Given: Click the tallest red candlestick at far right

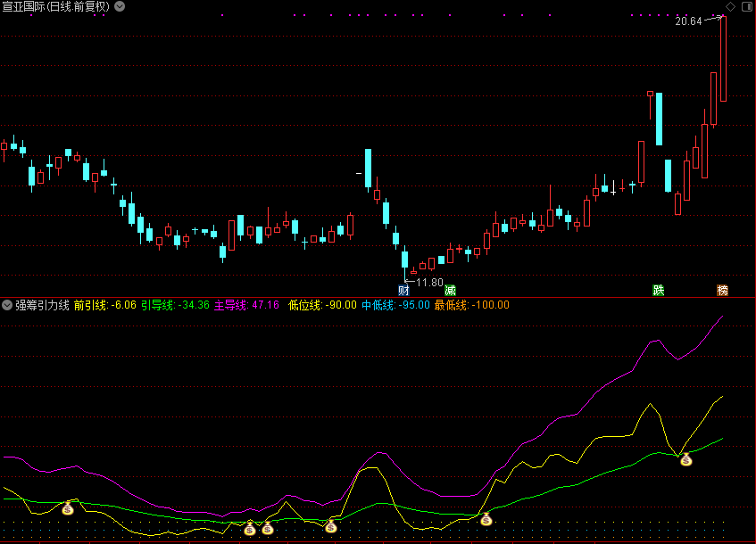Looking at the screenshot, I should [x=723, y=59].
